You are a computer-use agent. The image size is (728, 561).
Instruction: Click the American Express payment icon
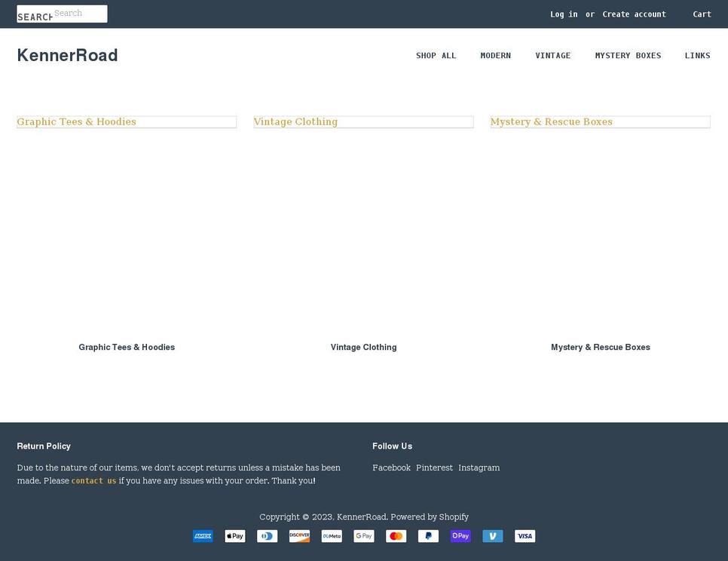203,536
